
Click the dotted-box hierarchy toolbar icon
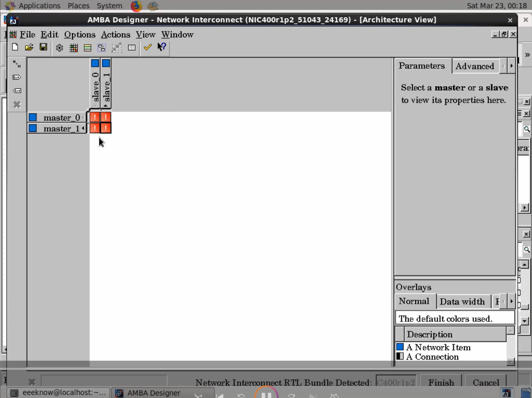click(101, 48)
